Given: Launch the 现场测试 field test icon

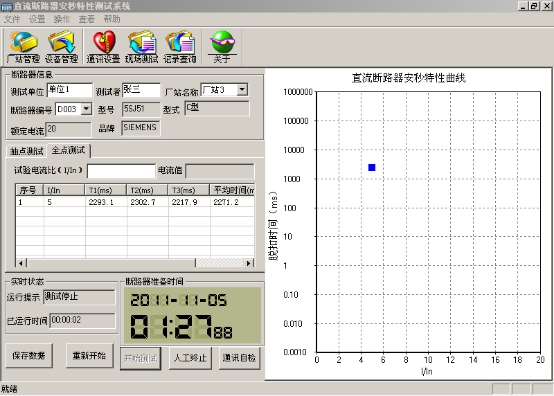Looking at the screenshot, I should click(142, 47).
